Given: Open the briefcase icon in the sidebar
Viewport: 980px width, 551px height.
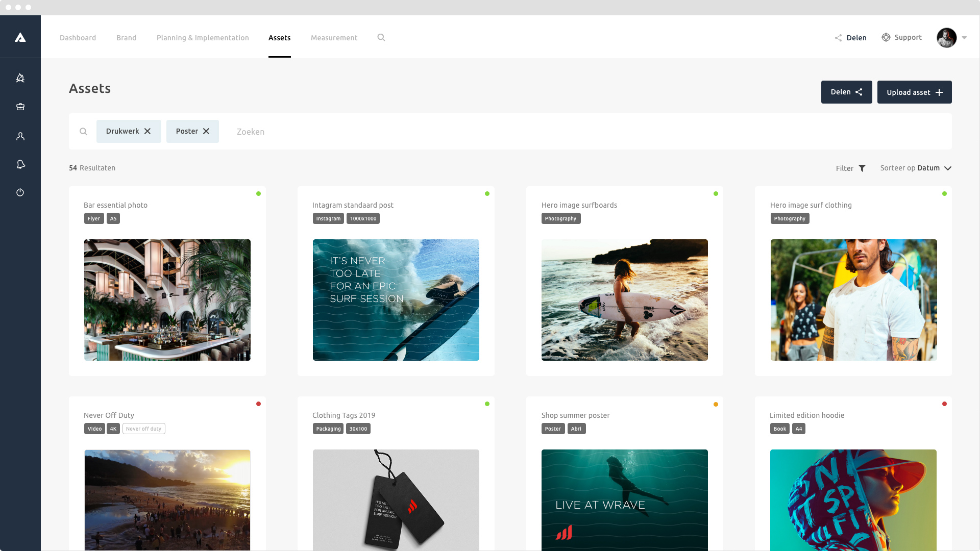Looking at the screenshot, I should coord(20,107).
